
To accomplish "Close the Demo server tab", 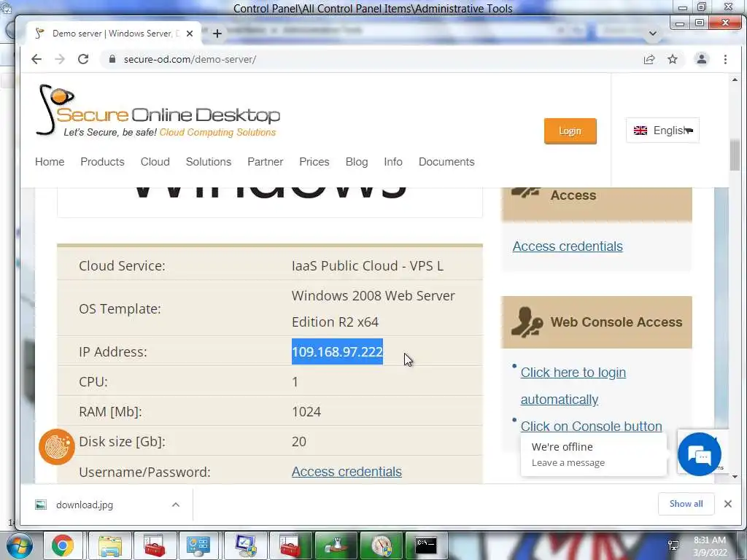I will (190, 34).
